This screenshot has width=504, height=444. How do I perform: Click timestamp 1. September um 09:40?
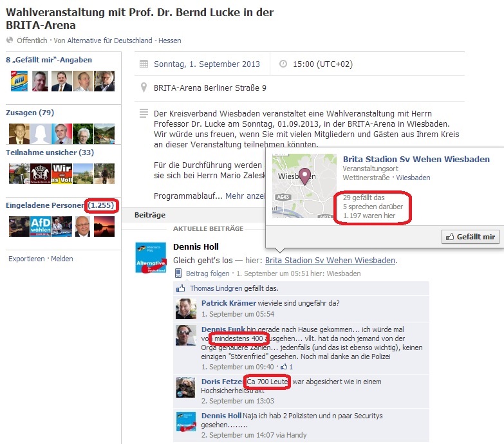(238, 367)
